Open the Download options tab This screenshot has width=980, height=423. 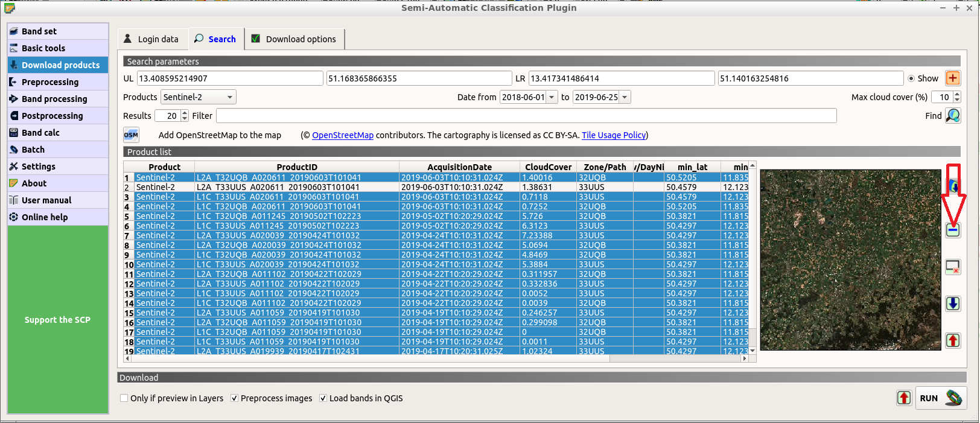pos(294,39)
